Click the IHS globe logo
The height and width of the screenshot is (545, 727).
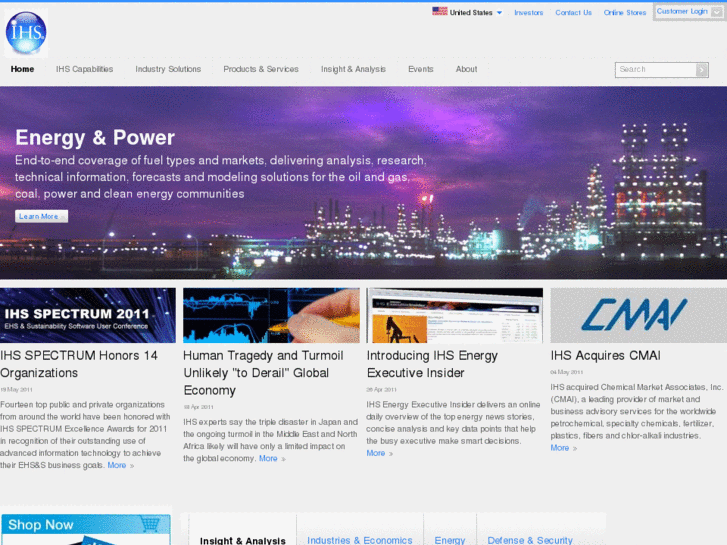point(26,33)
